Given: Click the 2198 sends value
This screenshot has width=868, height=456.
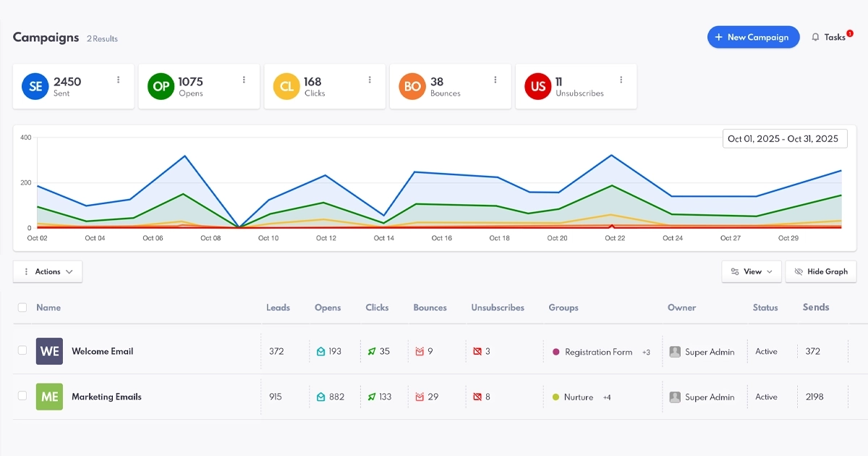Looking at the screenshot, I should [x=814, y=397].
